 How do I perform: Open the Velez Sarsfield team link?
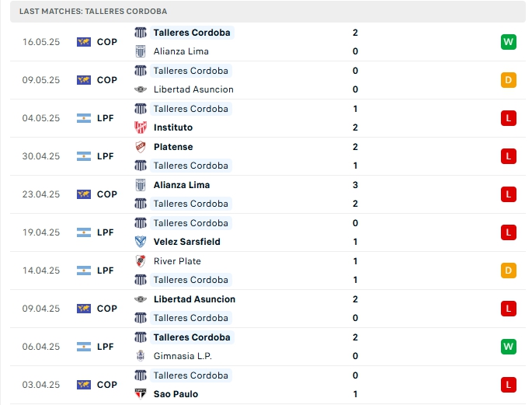coord(186,242)
